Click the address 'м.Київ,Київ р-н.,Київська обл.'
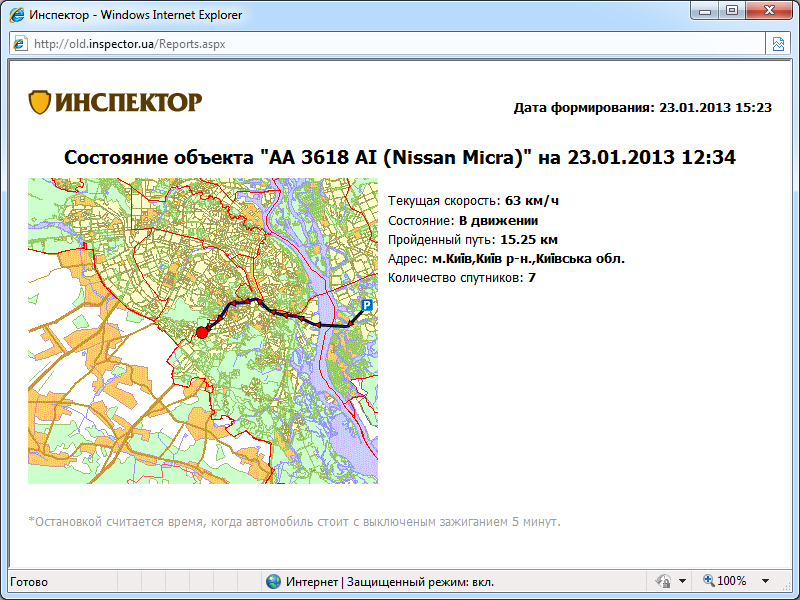The height and width of the screenshot is (600, 800). (529, 259)
